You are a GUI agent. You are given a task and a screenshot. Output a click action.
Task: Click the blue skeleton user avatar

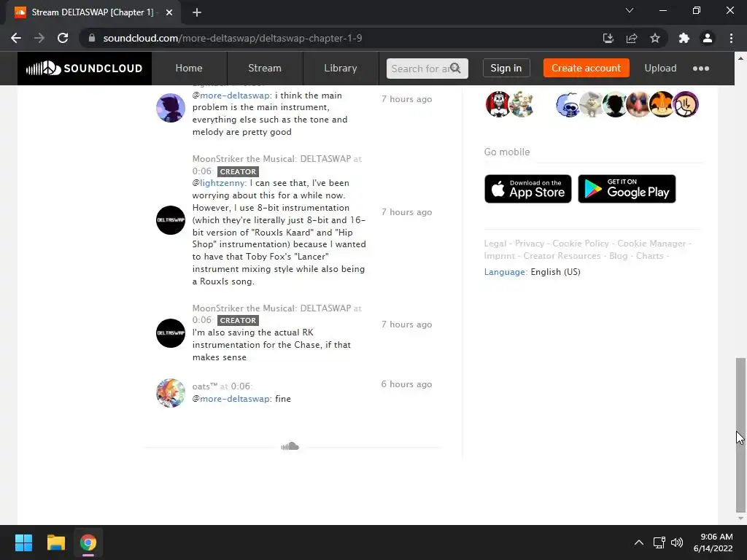pos(568,104)
